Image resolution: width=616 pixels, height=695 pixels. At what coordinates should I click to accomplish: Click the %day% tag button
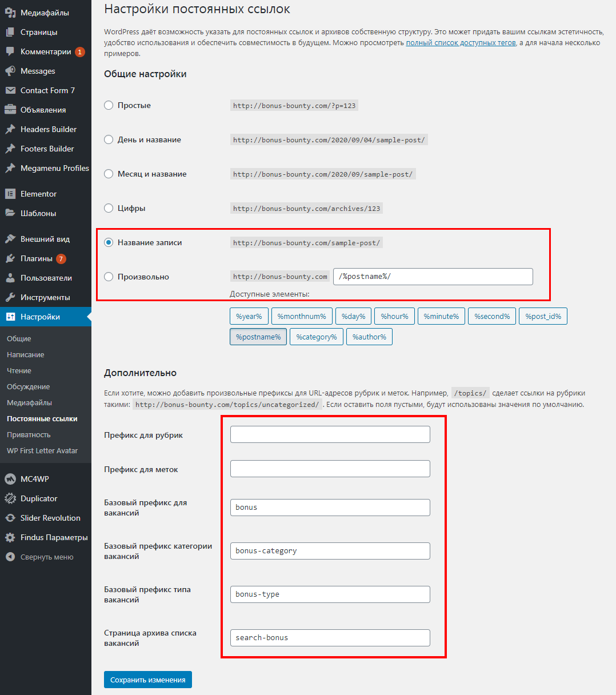click(353, 316)
